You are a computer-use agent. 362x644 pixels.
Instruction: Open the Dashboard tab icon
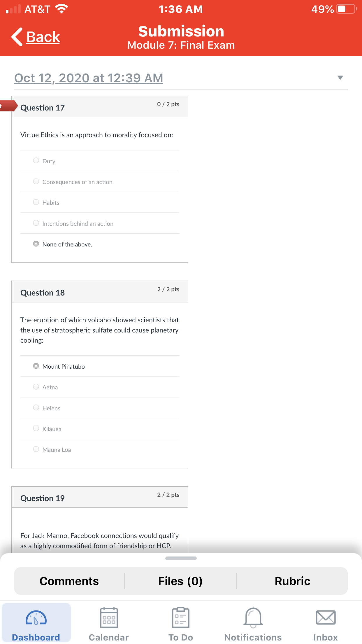click(36, 617)
